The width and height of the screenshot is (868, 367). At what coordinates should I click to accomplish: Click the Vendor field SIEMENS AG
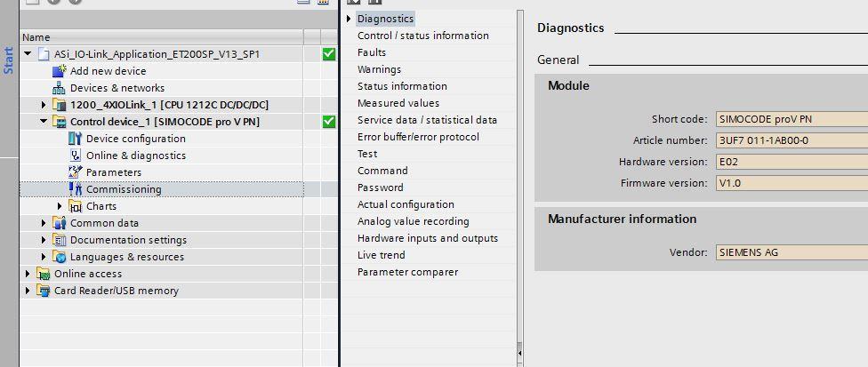pyautogui.click(x=792, y=252)
